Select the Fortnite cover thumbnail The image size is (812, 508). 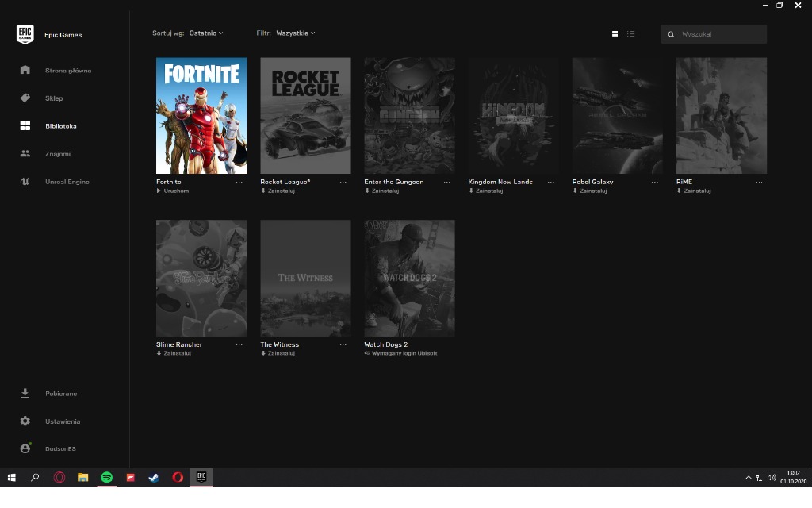201,116
